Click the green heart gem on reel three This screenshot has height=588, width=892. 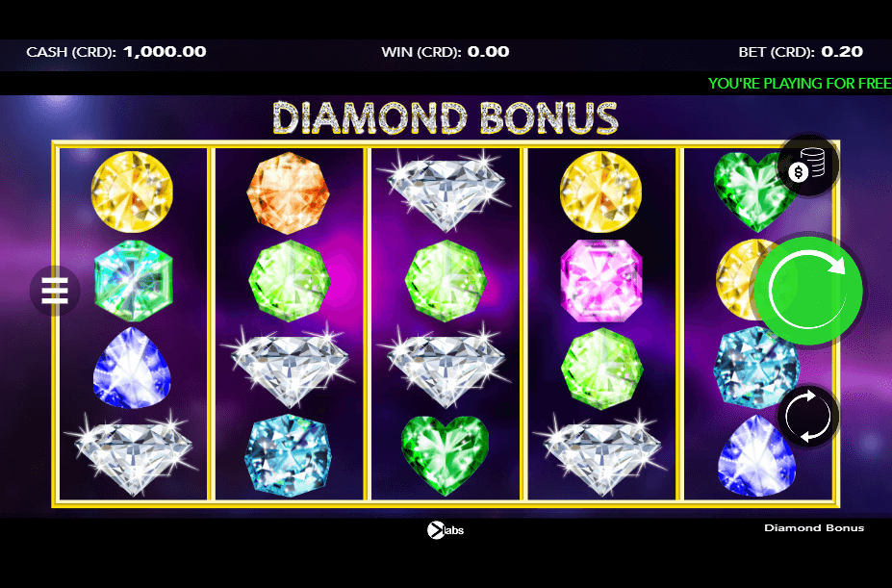click(446, 455)
